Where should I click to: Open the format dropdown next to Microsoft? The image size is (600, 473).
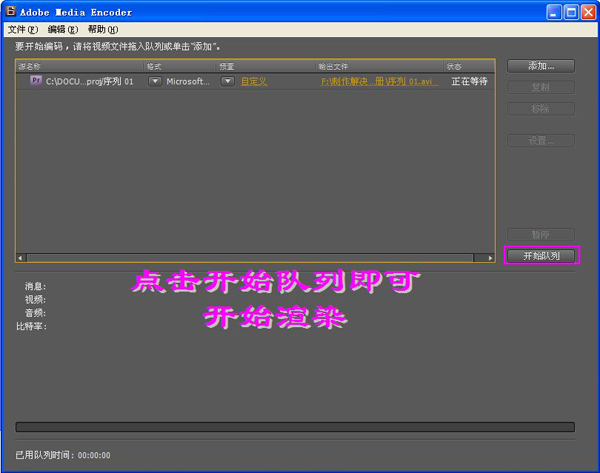pyautogui.click(x=155, y=81)
